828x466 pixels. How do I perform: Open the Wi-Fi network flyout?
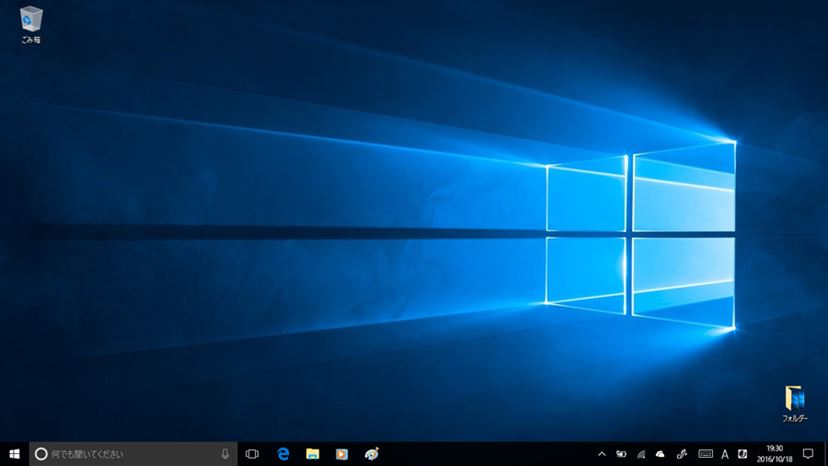coord(641,454)
